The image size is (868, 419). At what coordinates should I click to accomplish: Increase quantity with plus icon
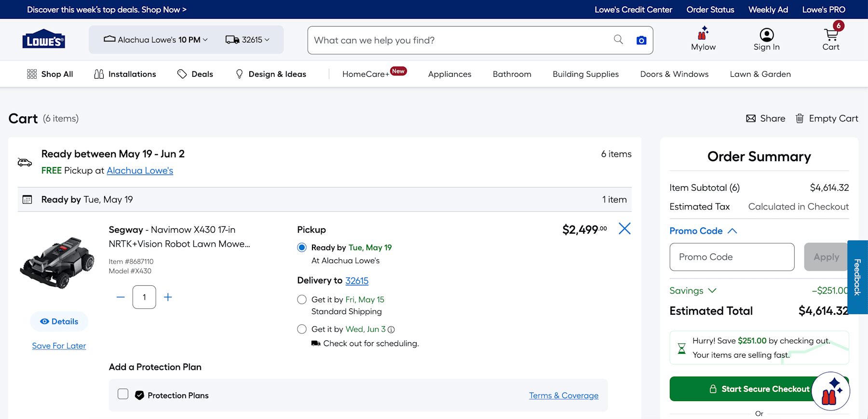pyautogui.click(x=168, y=297)
